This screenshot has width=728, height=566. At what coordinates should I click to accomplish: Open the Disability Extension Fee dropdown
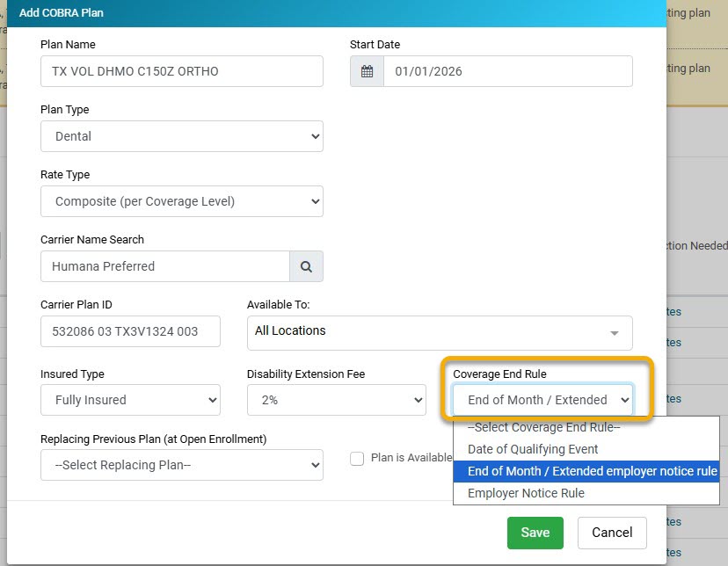point(336,400)
